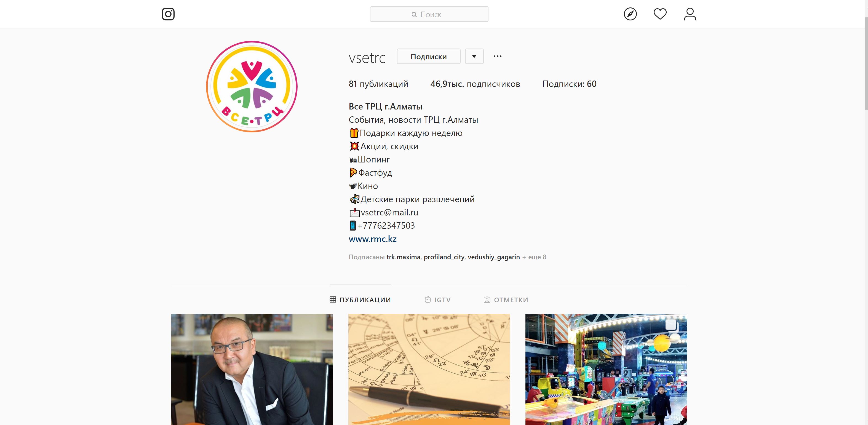Image resolution: width=868 pixels, height=425 pixels.
Task: Show the 46,9тыс. подписчиков list
Action: (475, 84)
